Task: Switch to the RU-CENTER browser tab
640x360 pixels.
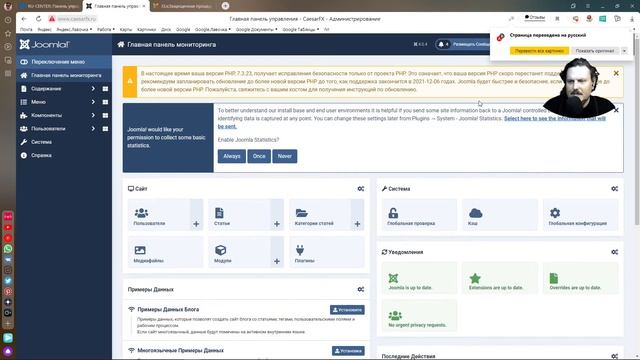Action: point(49,6)
